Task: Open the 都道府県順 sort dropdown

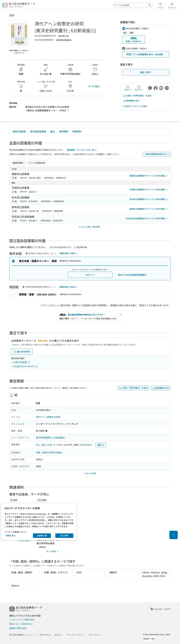Action: click(19, 163)
